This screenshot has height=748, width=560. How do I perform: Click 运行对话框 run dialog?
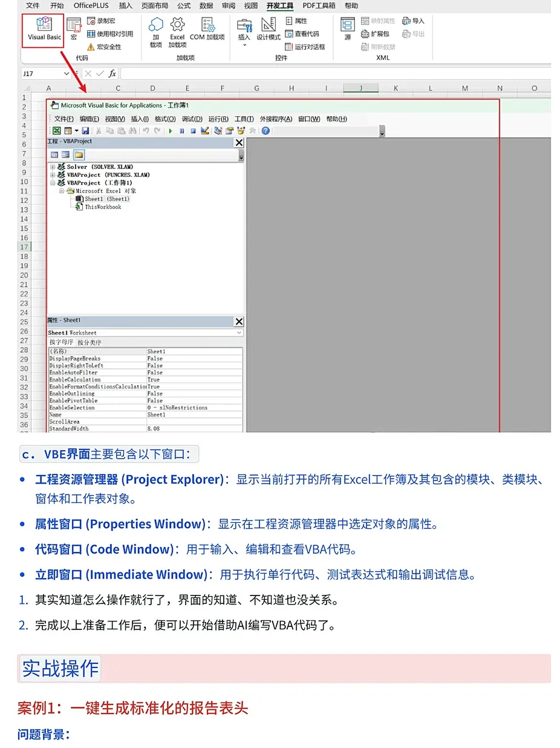(305, 47)
